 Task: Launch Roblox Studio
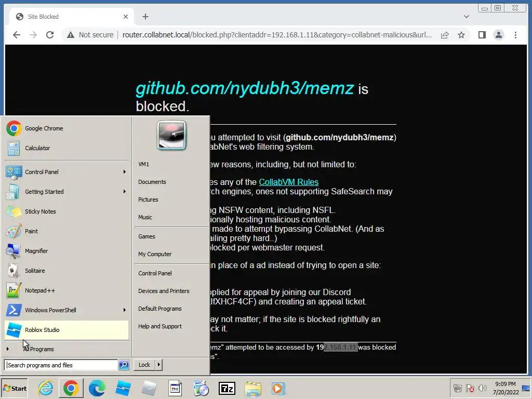(x=66, y=330)
